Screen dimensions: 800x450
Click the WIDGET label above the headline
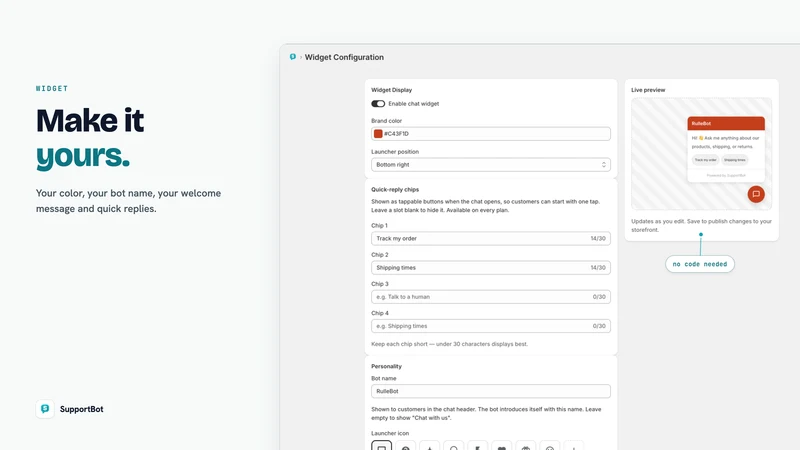52,88
